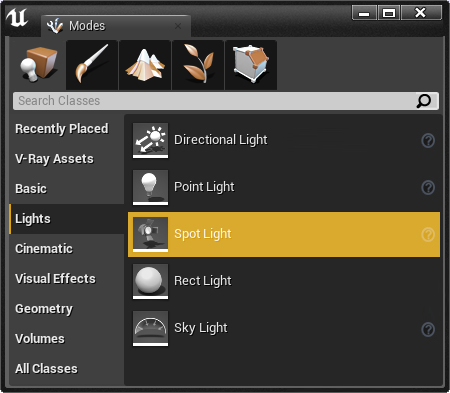Select the Place mode icon

pos(39,65)
